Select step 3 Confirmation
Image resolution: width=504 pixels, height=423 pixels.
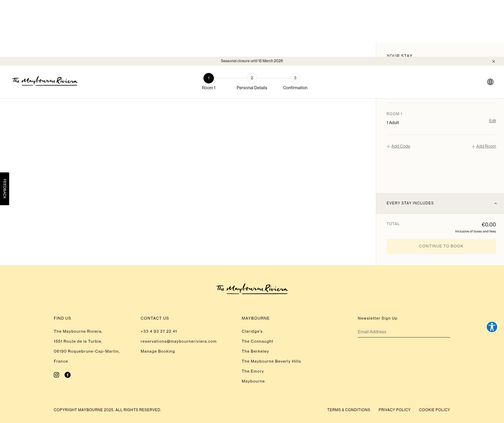click(295, 82)
